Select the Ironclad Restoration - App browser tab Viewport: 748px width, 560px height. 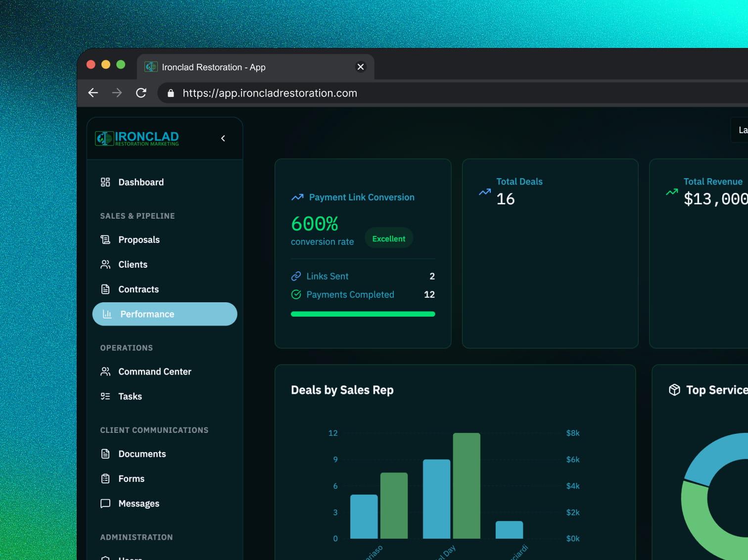click(255, 67)
